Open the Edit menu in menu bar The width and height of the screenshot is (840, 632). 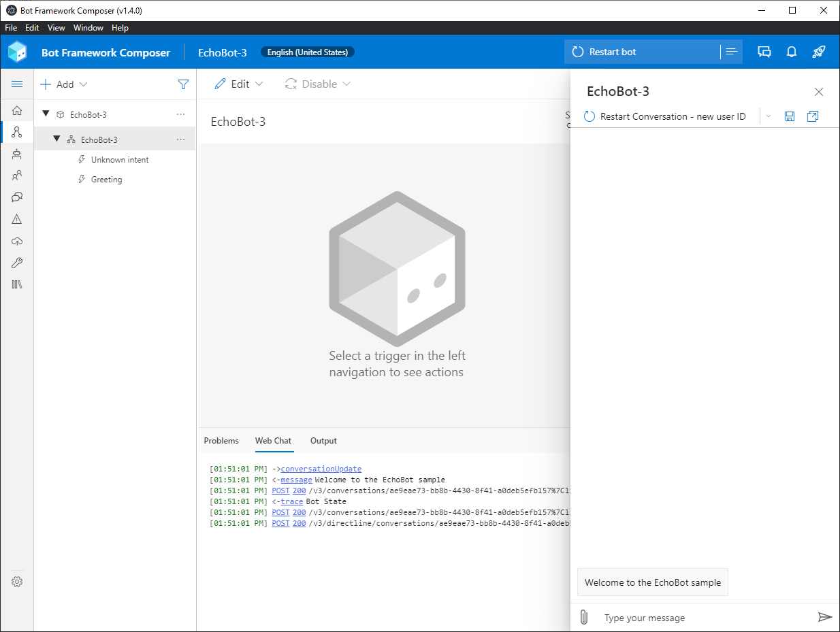point(32,28)
